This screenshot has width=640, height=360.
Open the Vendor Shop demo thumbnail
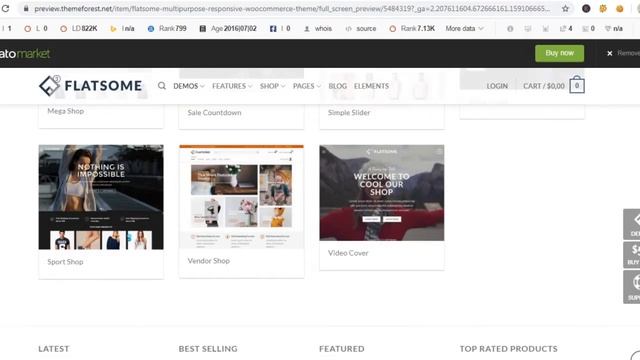point(241,196)
